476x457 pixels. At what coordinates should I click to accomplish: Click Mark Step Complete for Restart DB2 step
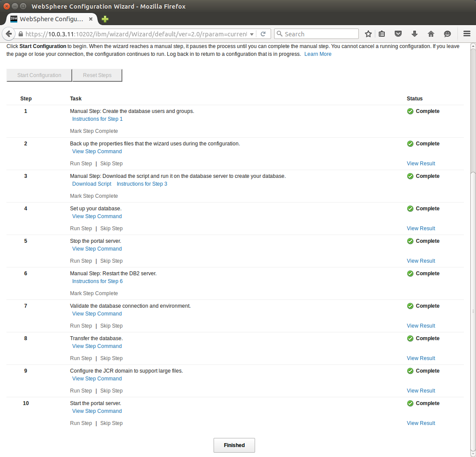point(94,294)
